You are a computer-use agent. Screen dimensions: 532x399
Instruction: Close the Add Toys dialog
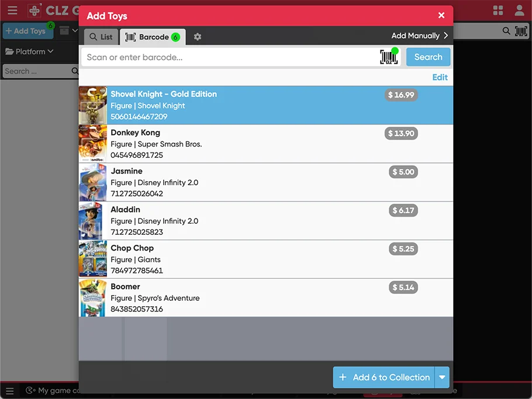(x=441, y=15)
